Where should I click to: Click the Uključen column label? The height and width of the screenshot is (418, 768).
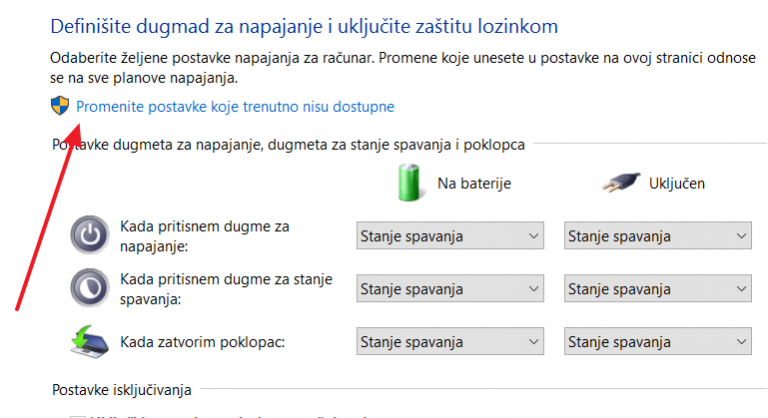677,183
